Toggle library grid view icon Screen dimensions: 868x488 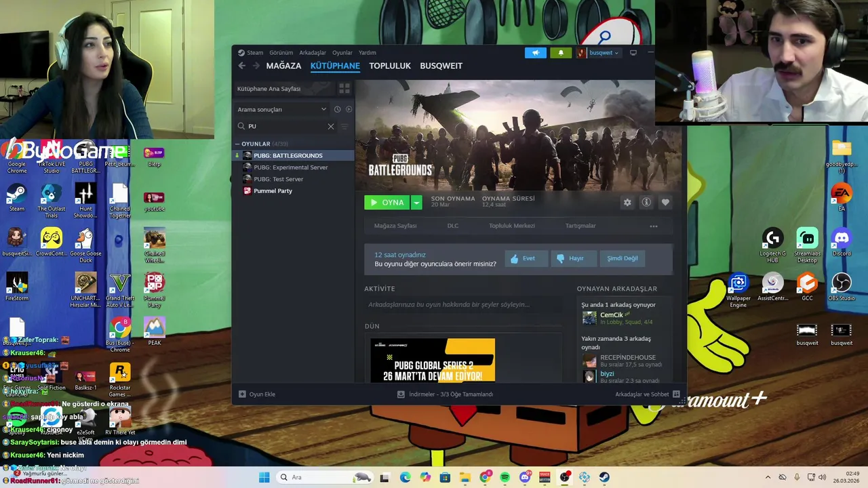(x=344, y=89)
